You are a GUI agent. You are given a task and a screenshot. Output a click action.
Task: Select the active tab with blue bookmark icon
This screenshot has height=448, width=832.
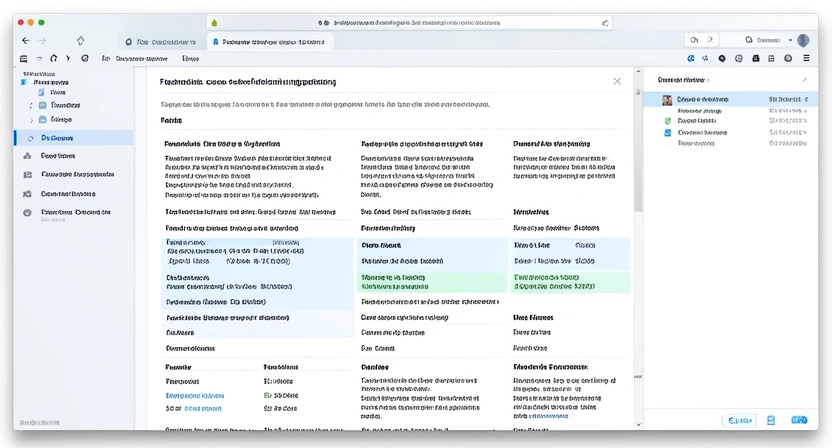(x=269, y=42)
